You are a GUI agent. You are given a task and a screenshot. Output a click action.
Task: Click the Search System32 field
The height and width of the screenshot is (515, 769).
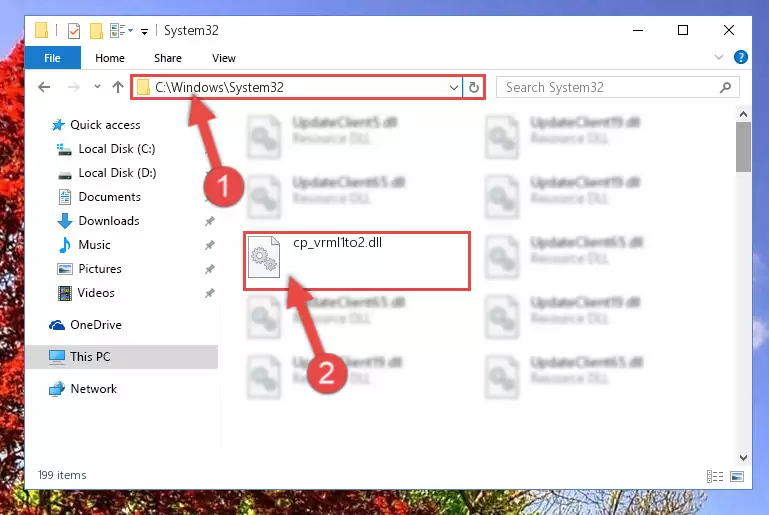(x=617, y=87)
